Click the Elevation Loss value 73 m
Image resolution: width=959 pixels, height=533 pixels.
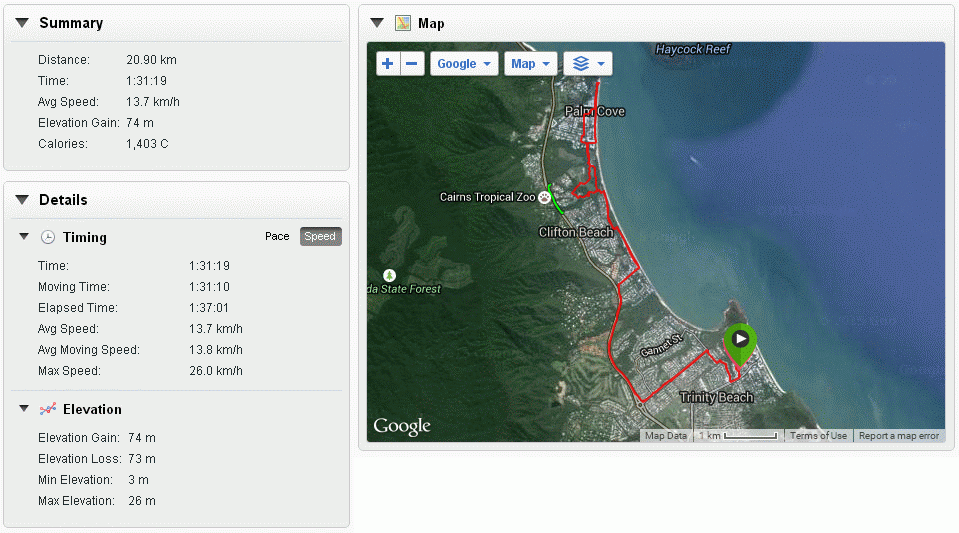tap(142, 459)
